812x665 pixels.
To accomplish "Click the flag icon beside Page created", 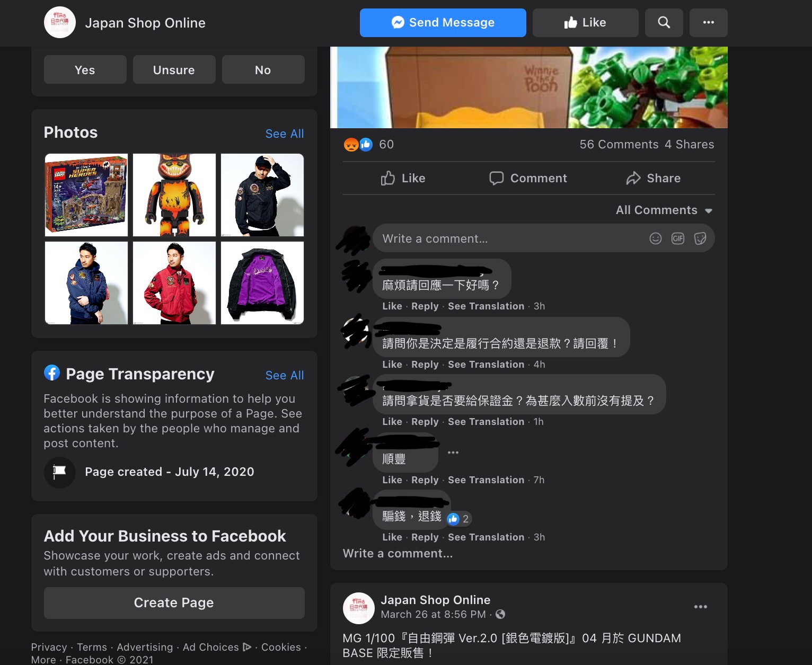I will tap(59, 472).
